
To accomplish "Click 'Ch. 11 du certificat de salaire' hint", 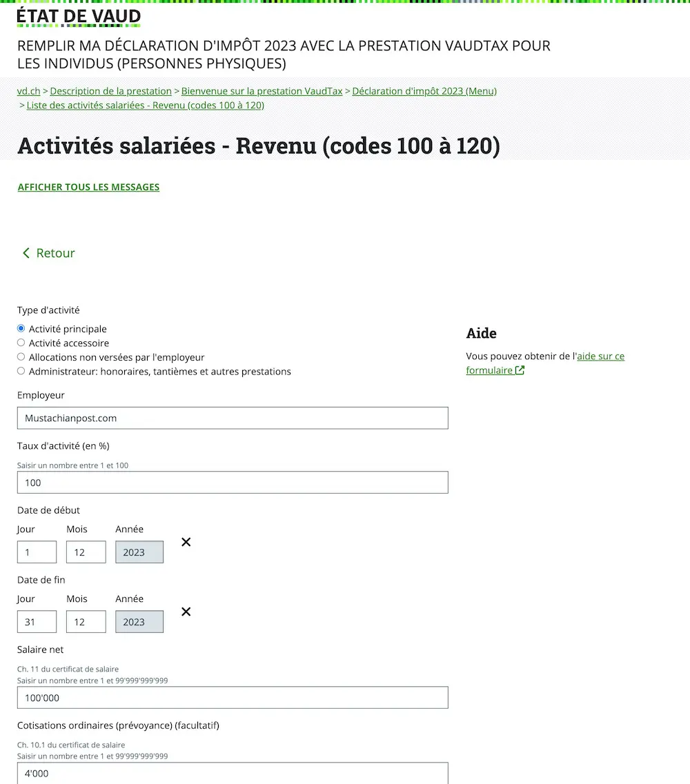I will [68, 669].
